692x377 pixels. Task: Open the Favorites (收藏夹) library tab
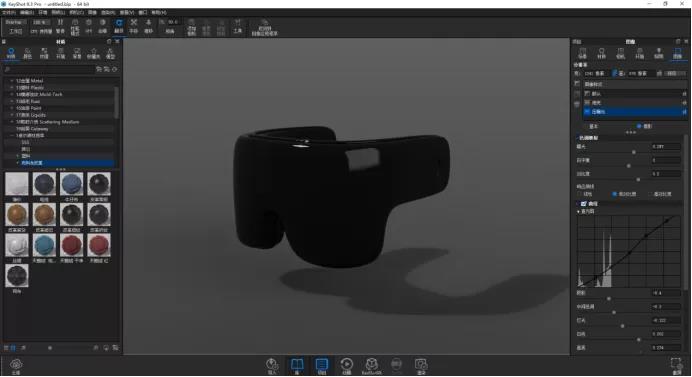[94, 53]
